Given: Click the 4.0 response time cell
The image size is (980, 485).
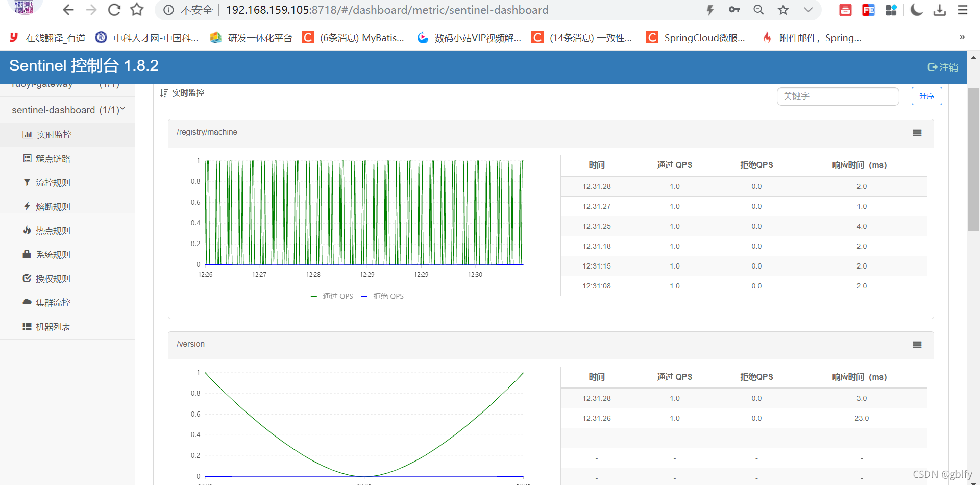Looking at the screenshot, I should [862, 226].
